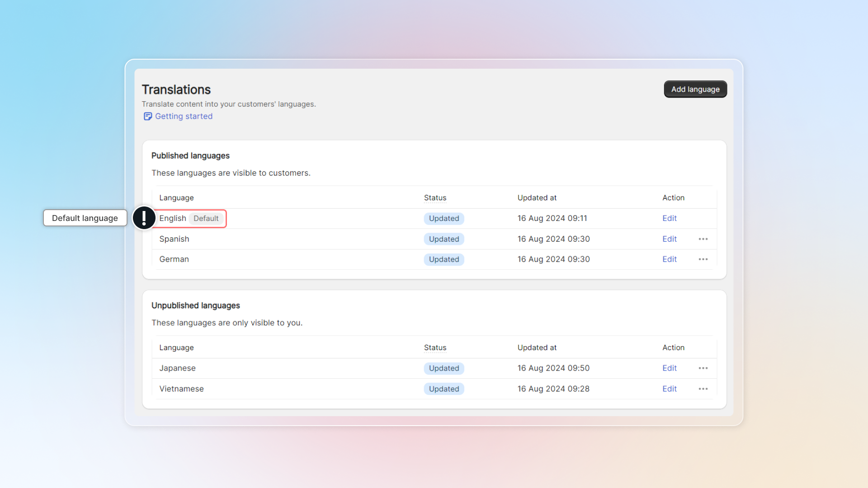Click the Default language tooltip label
This screenshot has width=868, height=488.
85,218
